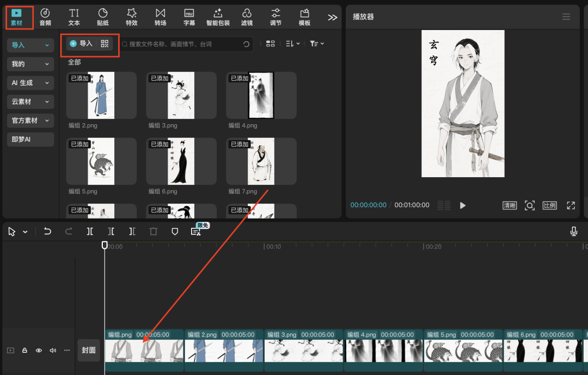Click the undo arrow in timeline toolbar
588x375 pixels.
(x=47, y=232)
